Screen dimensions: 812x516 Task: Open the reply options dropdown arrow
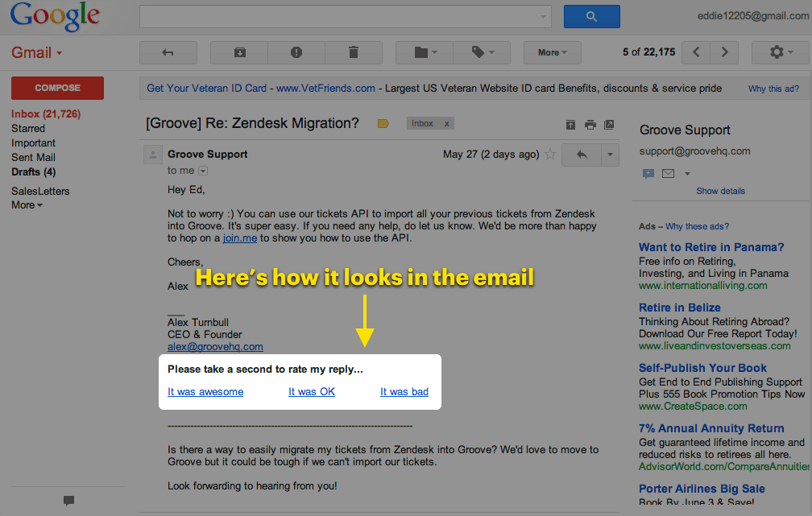610,154
